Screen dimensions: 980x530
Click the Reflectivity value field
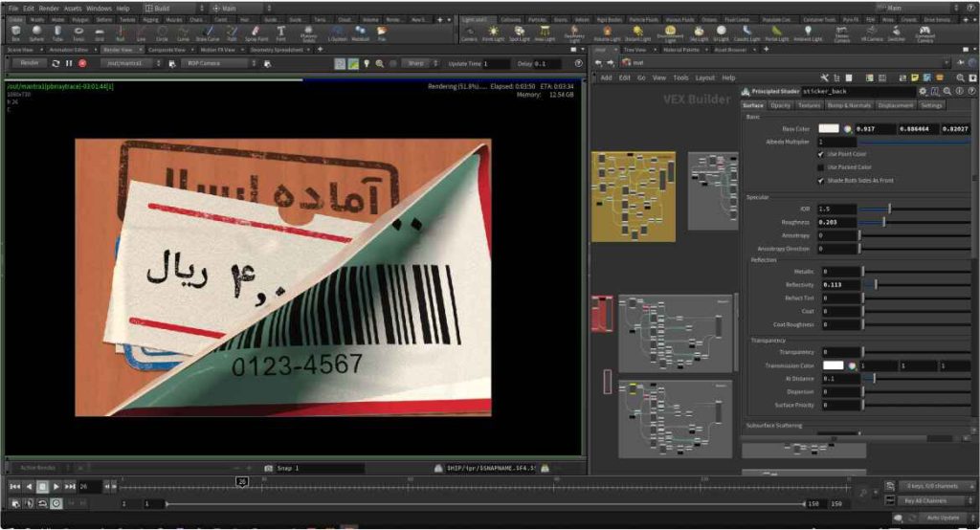pyautogui.click(x=839, y=284)
